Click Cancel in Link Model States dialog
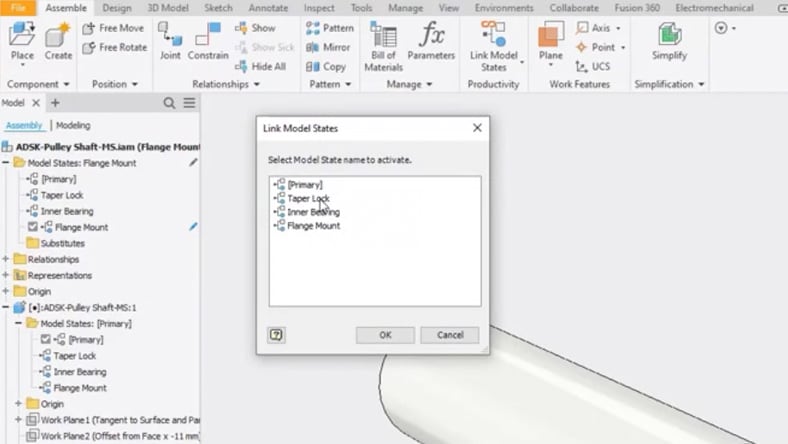The width and height of the screenshot is (788, 444). coord(450,335)
